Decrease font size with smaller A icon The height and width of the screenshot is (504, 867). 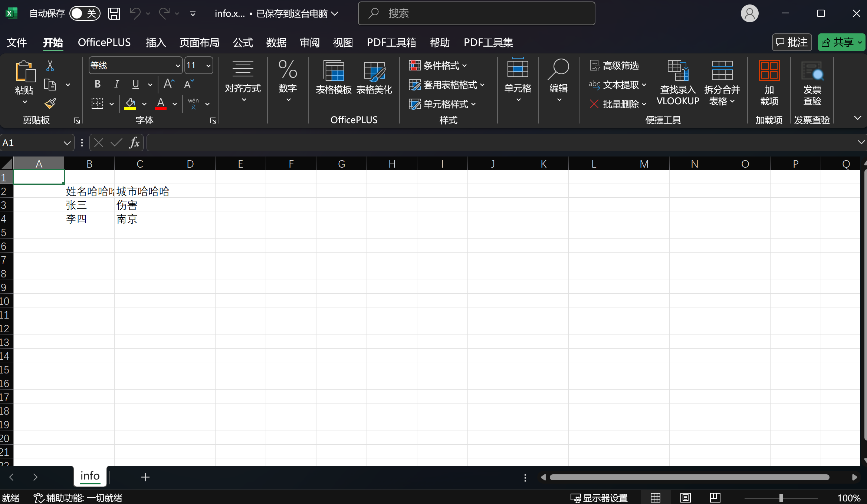click(x=188, y=84)
